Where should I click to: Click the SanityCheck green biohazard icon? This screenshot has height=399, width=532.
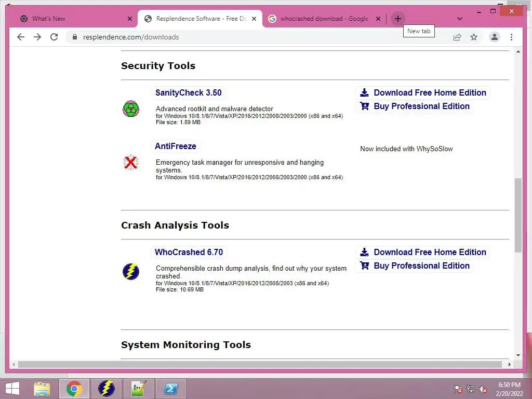point(131,109)
